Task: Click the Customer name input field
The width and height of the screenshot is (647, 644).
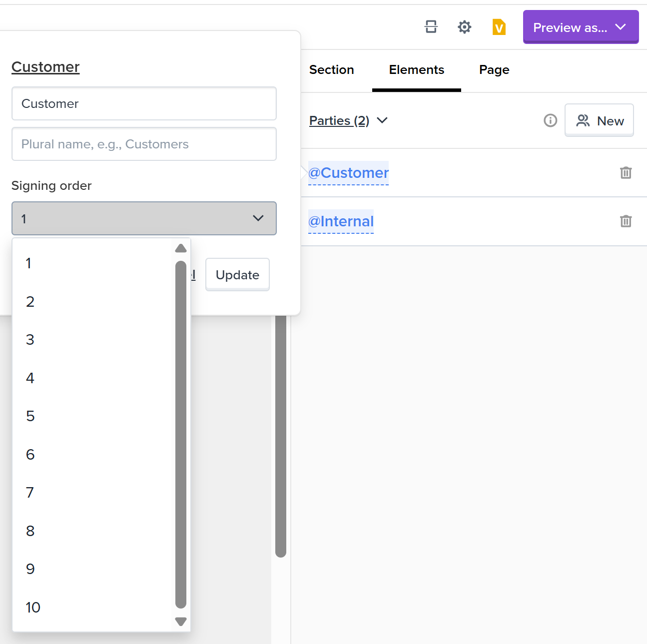Action: click(x=144, y=104)
